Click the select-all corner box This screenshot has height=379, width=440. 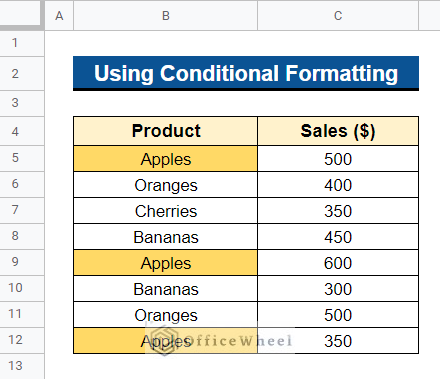(22, 15)
